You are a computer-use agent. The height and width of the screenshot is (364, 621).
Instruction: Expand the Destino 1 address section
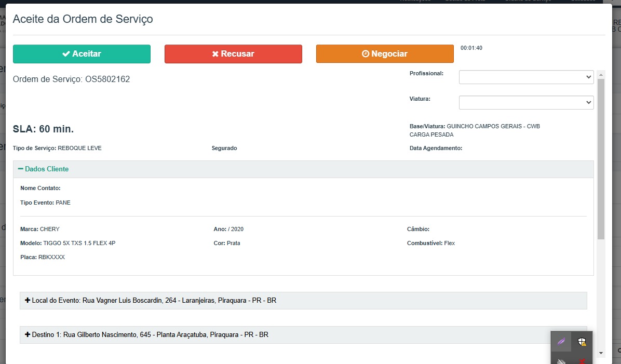point(303,335)
